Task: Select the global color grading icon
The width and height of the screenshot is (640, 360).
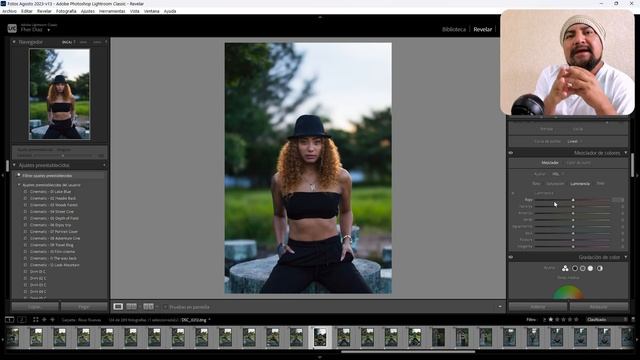Action: (x=600, y=268)
